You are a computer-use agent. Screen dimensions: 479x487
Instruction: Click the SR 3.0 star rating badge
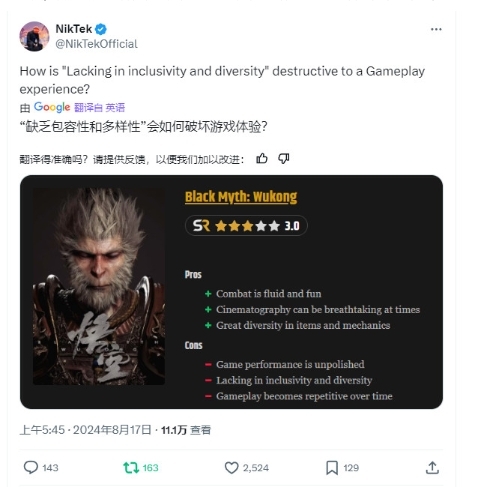pyautogui.click(x=246, y=226)
